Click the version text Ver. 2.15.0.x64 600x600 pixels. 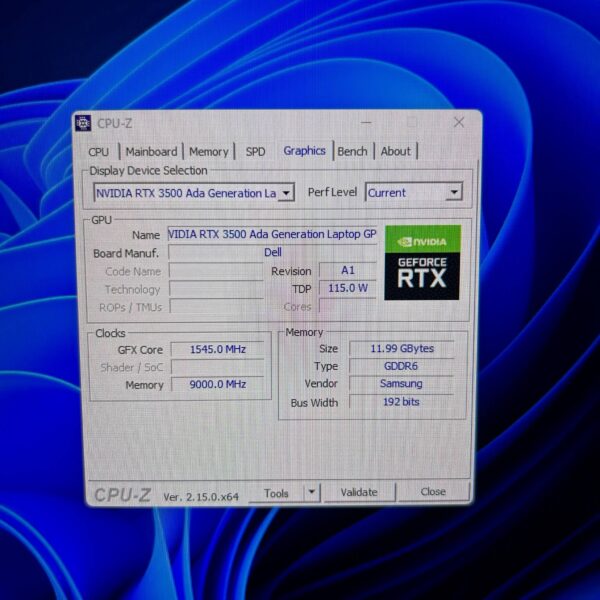click(201, 497)
